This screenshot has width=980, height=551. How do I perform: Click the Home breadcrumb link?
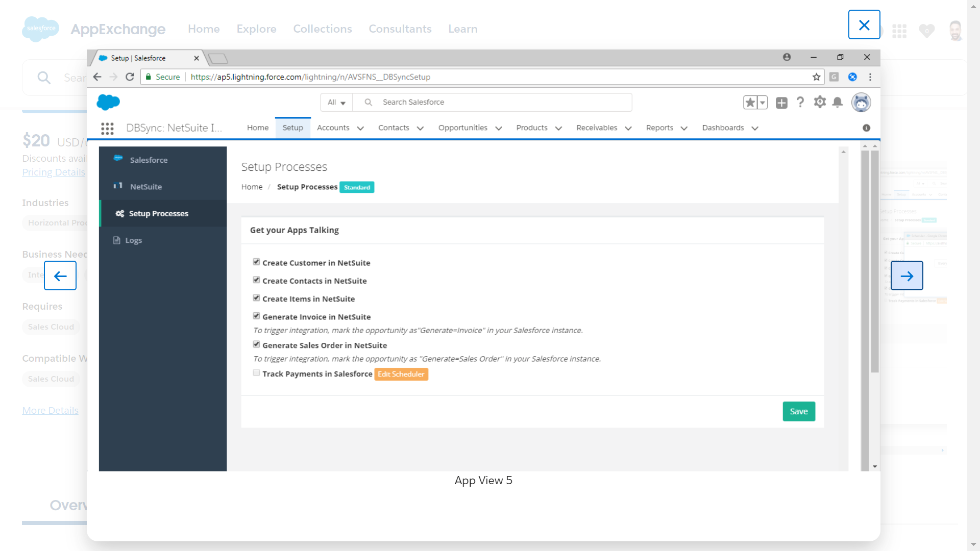(x=252, y=187)
